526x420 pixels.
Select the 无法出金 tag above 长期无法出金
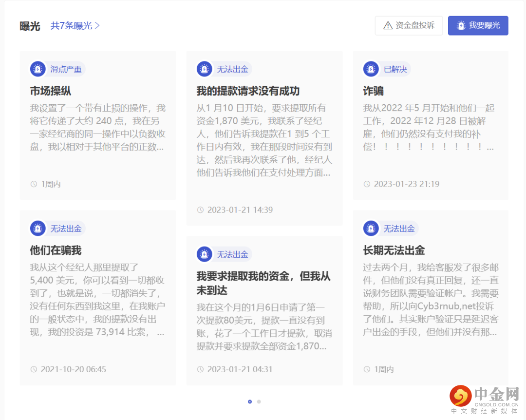pos(399,229)
